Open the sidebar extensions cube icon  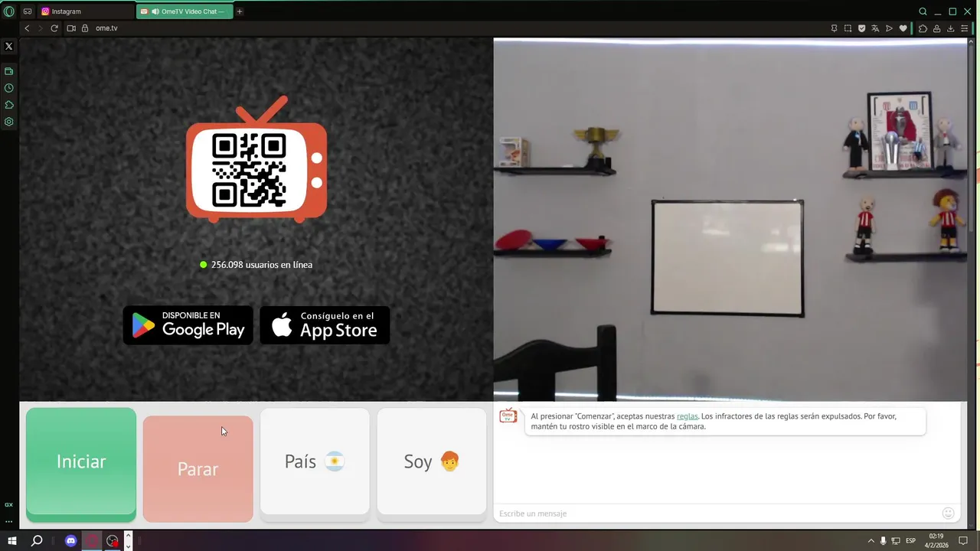(9, 105)
